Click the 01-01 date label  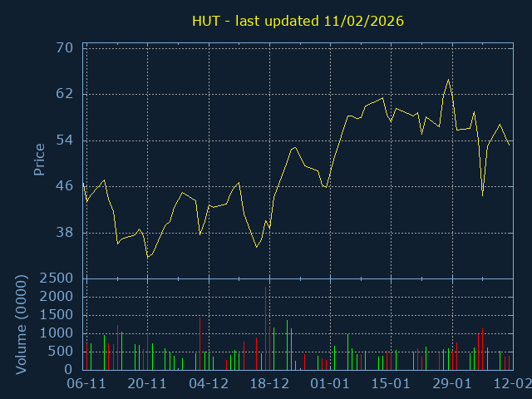(x=330, y=384)
